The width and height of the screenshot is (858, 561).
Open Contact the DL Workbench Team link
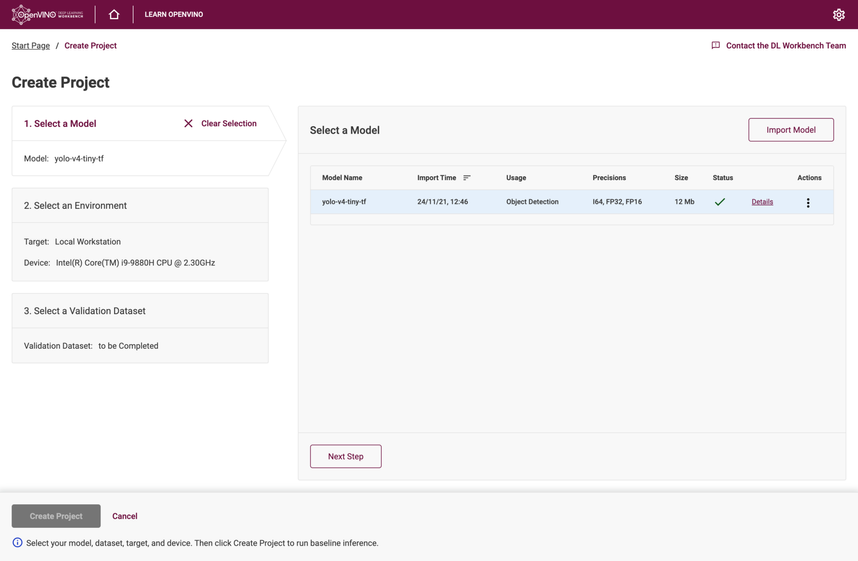point(785,45)
